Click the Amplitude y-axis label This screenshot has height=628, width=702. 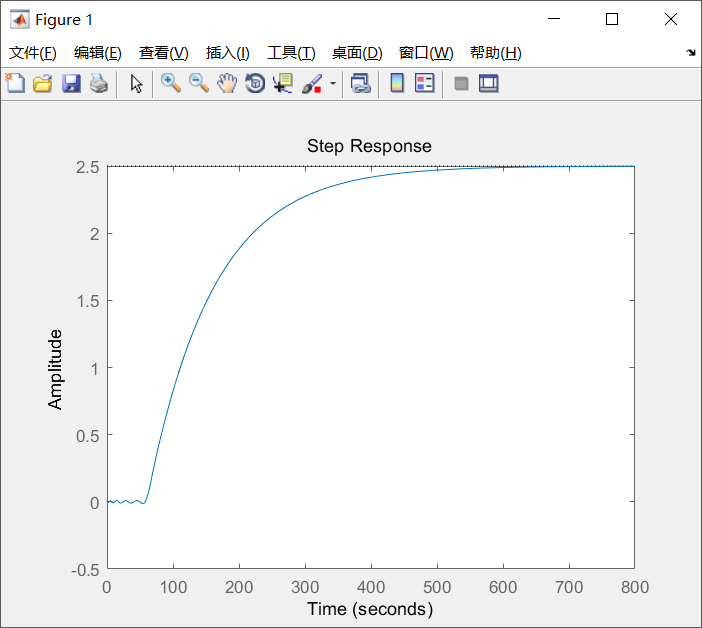pyautogui.click(x=55, y=370)
